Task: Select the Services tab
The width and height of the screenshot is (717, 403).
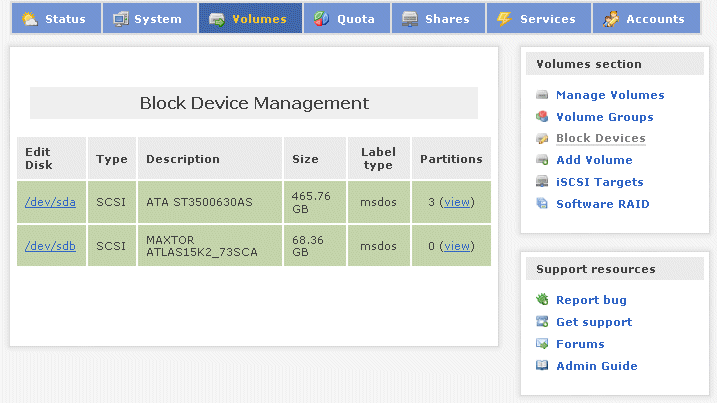Action: [537, 19]
